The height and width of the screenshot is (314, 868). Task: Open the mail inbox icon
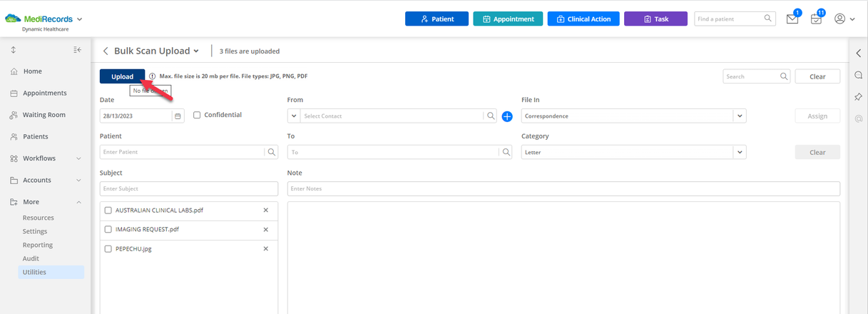[x=792, y=19]
